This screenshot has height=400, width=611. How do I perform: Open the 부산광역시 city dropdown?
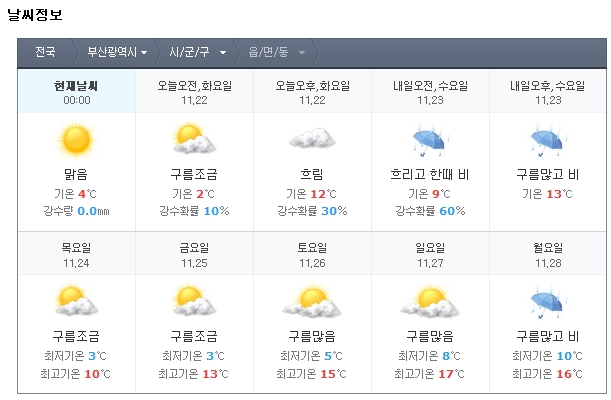pos(117,52)
